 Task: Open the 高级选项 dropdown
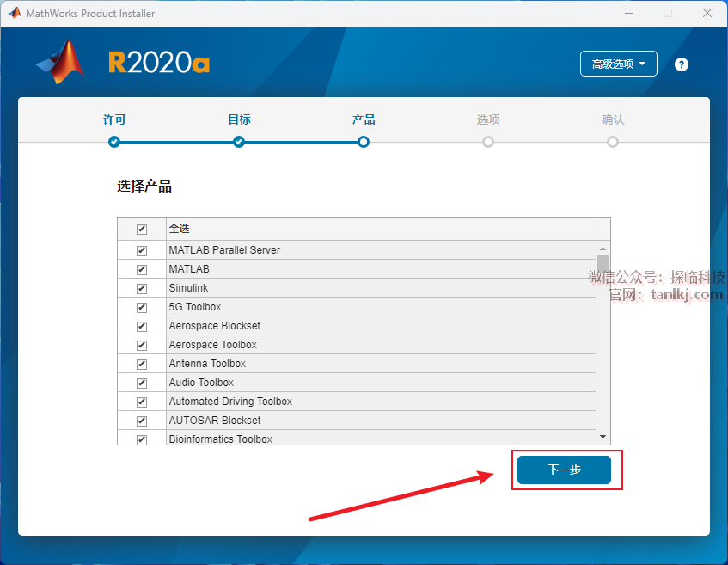tap(619, 64)
